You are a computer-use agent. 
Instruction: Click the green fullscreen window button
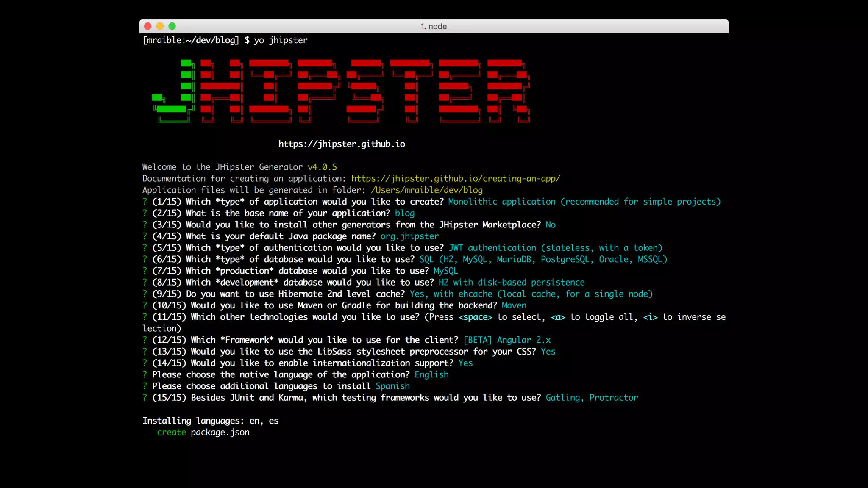click(x=172, y=26)
